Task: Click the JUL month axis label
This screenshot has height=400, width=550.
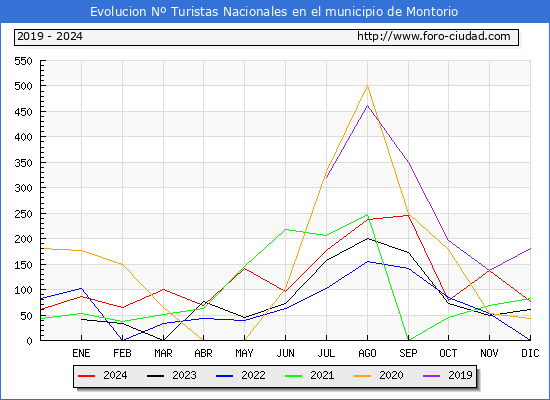Action: tap(327, 353)
